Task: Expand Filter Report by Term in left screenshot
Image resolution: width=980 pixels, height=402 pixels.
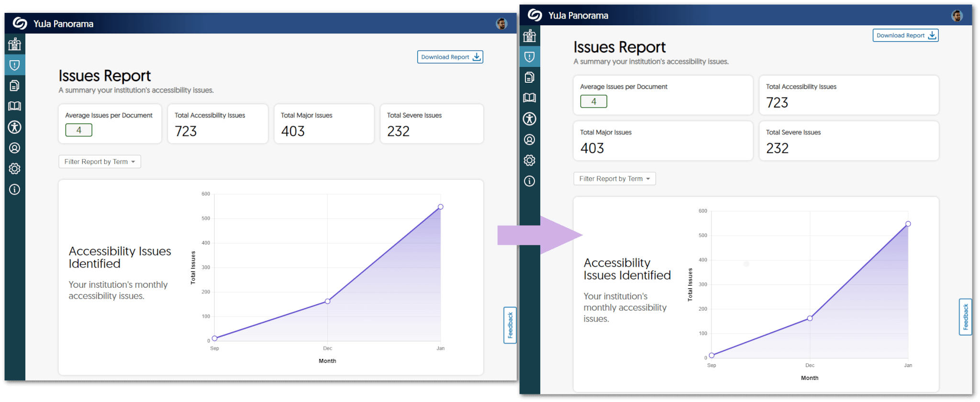Action: (100, 162)
